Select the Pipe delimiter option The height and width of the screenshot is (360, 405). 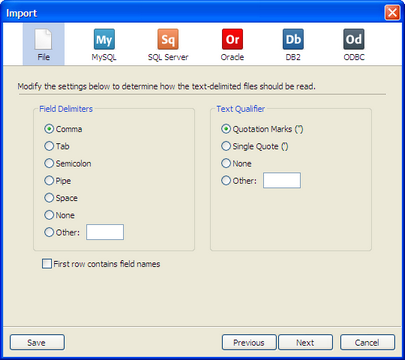tap(49, 181)
